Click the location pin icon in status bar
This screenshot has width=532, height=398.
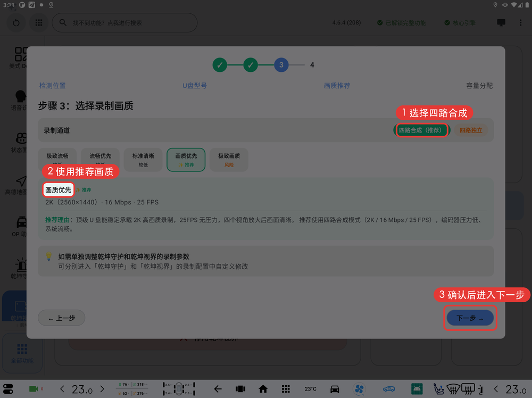point(495,5)
